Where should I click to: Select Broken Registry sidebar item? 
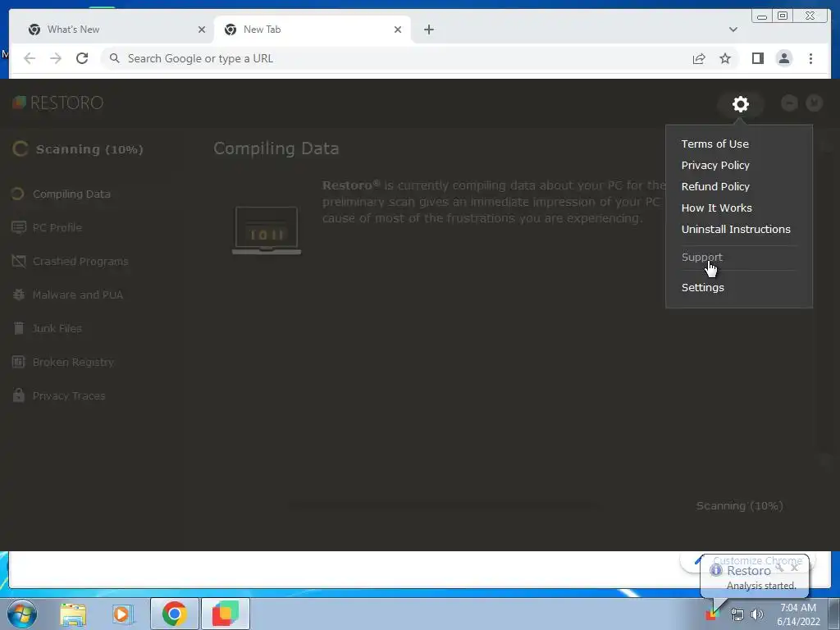point(73,362)
